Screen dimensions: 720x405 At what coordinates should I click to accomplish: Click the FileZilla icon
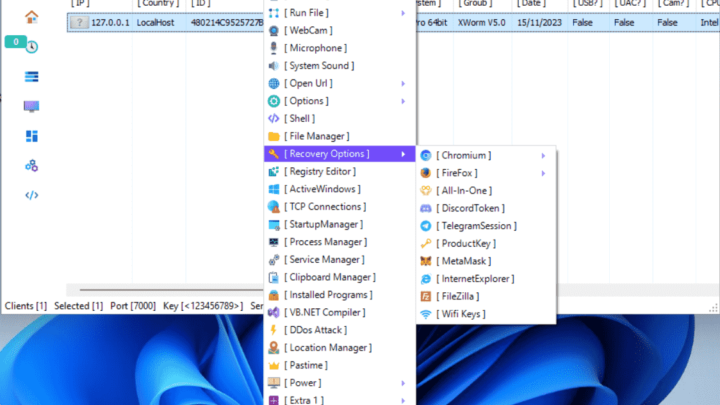426,297
